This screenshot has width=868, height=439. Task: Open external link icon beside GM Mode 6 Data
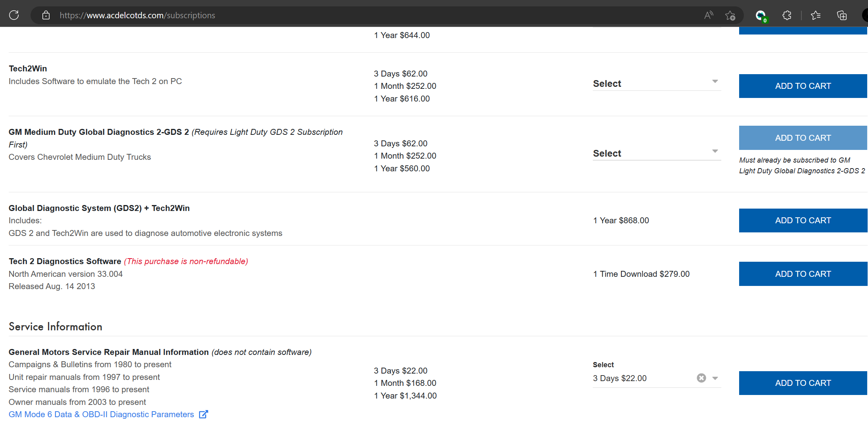(203, 414)
